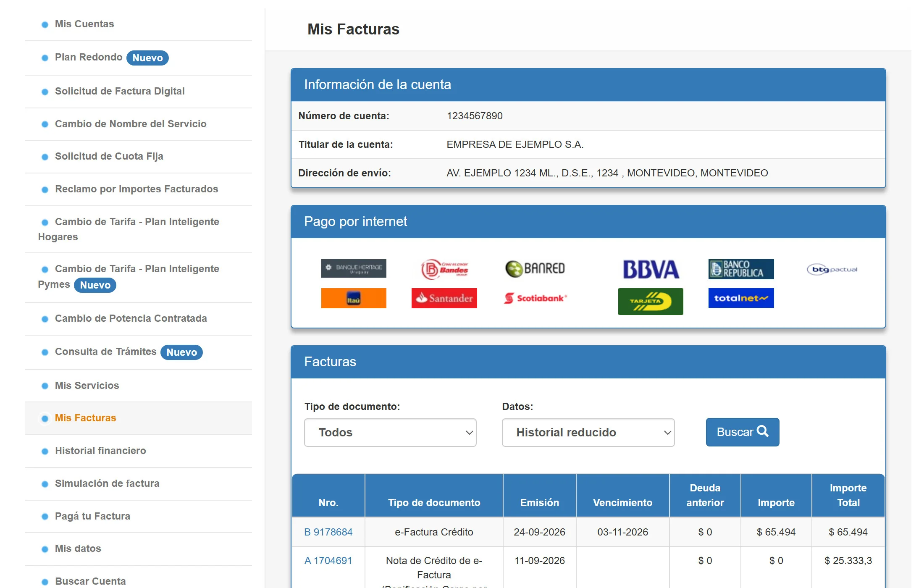Open Cambio de Tarifa Plan Inteligente Pymes

click(x=129, y=276)
